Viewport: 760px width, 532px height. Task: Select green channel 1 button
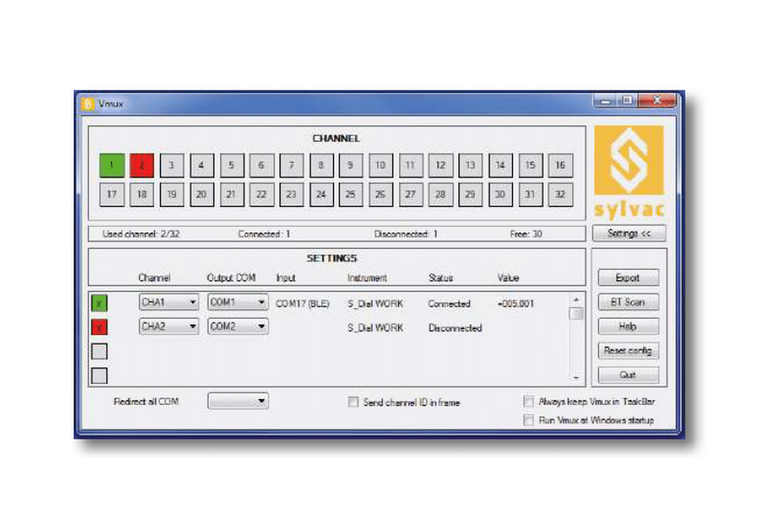coord(112,165)
